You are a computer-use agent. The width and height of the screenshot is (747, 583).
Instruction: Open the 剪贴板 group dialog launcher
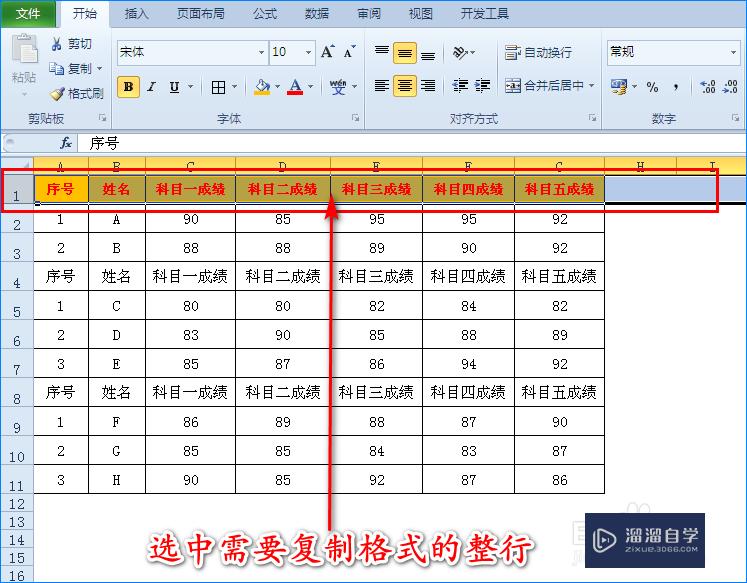pyautogui.click(x=102, y=118)
